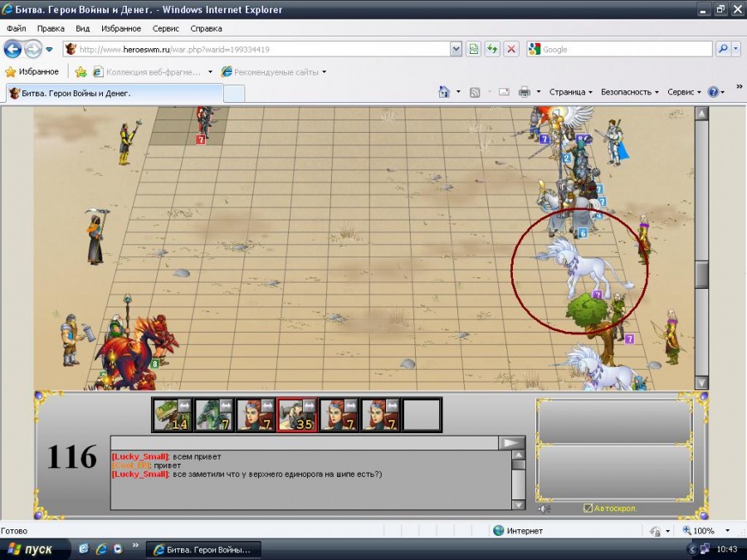Expand the address bar history dropdown
Screen dimensions: 747x560
tap(456, 49)
